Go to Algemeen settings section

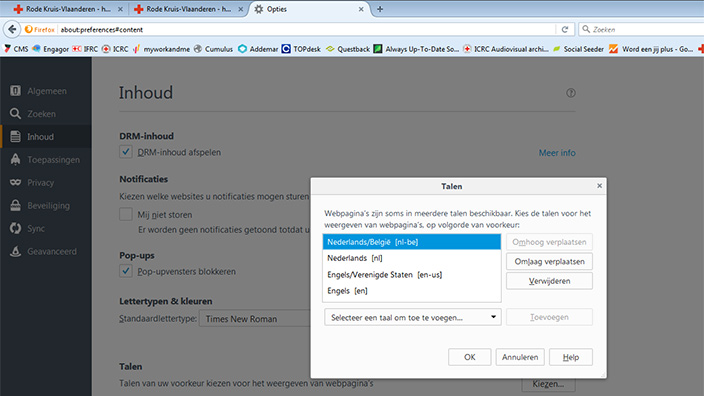coord(46,91)
